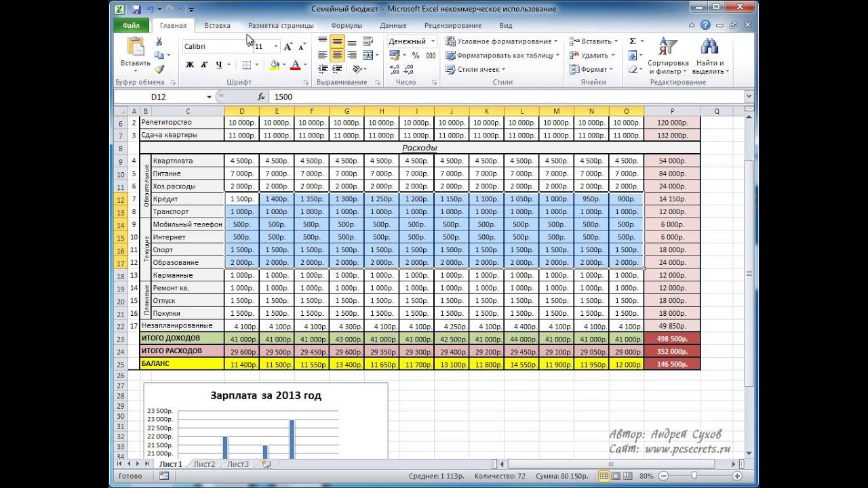Zoom out with the minus button
This screenshot has height=488, width=868.
coord(664,476)
